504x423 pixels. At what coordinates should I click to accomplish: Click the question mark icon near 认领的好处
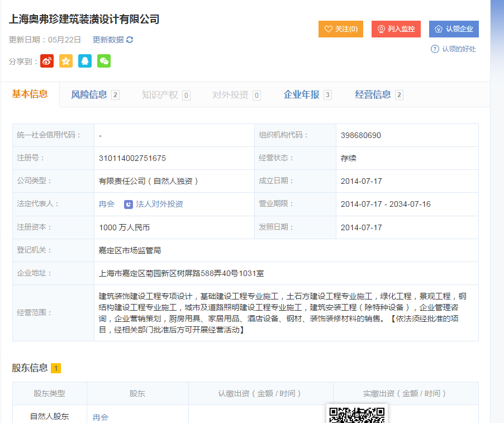(435, 49)
